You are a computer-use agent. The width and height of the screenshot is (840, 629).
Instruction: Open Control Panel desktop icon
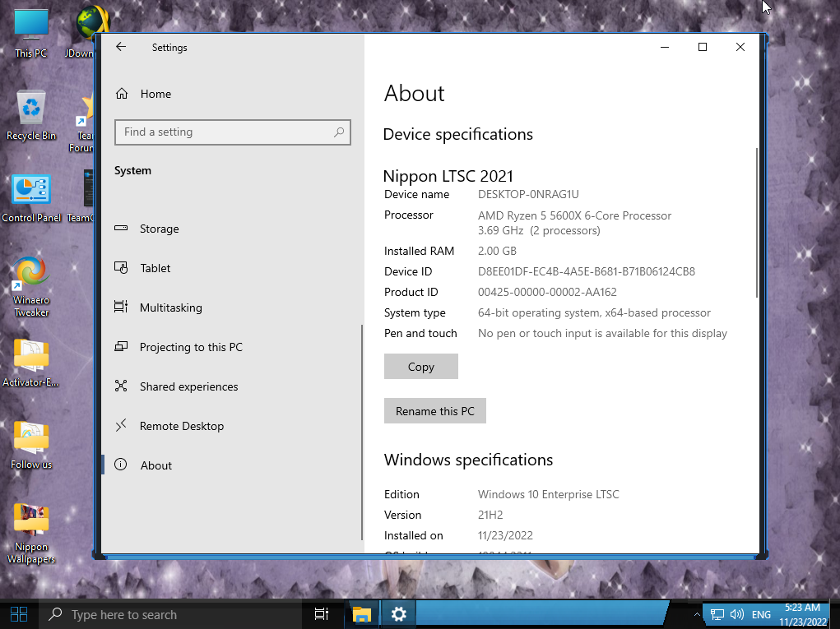(31, 197)
